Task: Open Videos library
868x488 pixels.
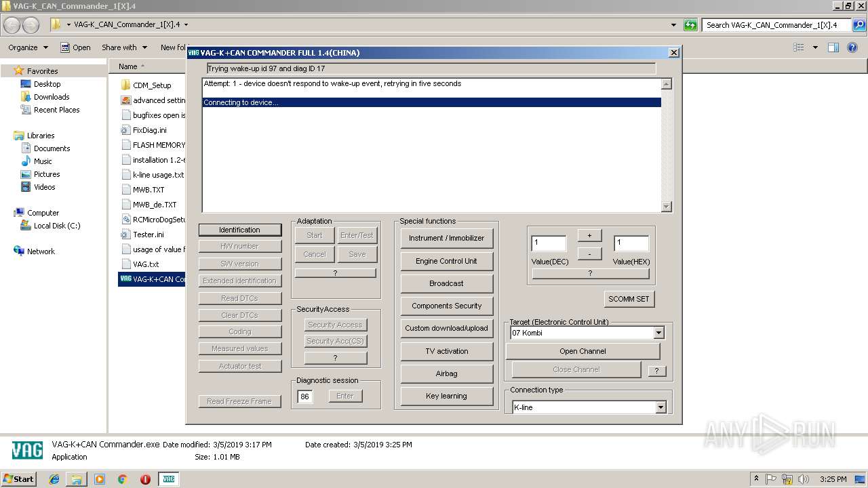Action: 44,187
